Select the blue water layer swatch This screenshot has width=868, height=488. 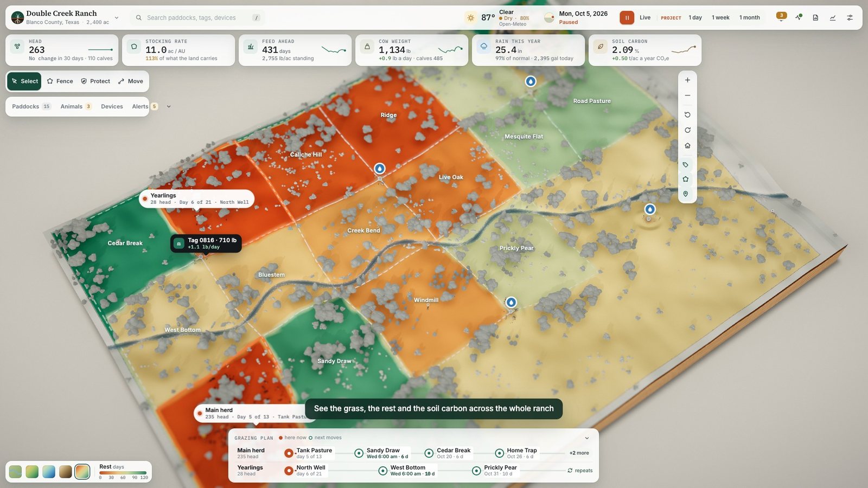click(49, 471)
